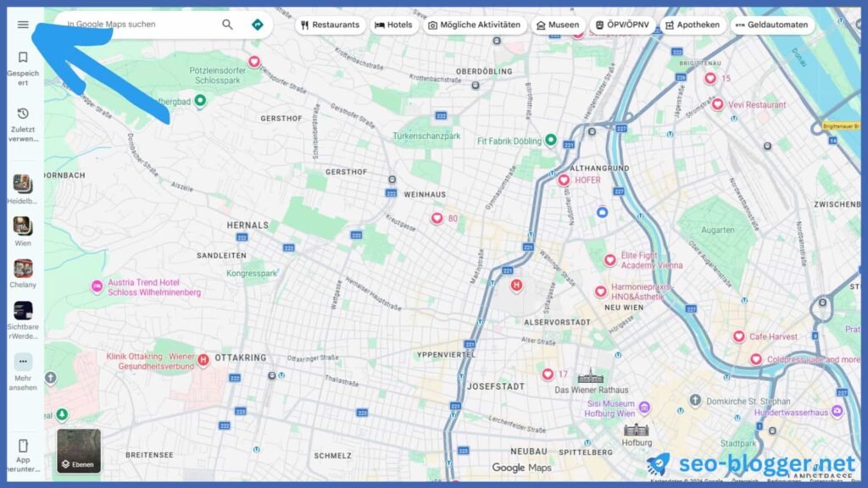The width and height of the screenshot is (868, 488).
Task: Open the Gespeichert saved places panel
Action: tap(23, 69)
